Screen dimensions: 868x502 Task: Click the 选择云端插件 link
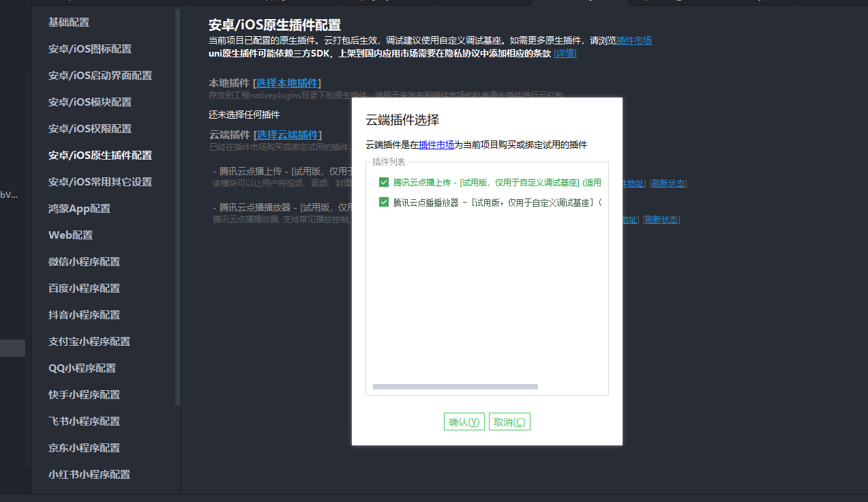tap(287, 135)
